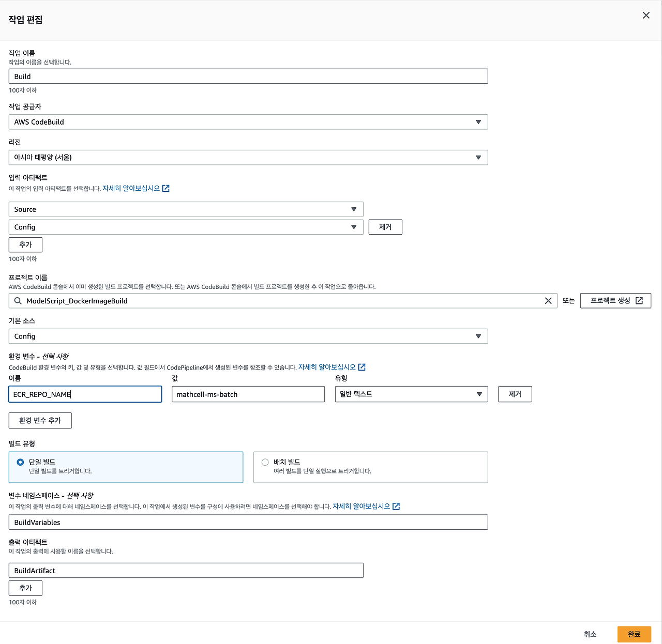Open the 작업 공급자 dropdown showing AWS CodeBuild
The width and height of the screenshot is (662, 644).
[248, 122]
